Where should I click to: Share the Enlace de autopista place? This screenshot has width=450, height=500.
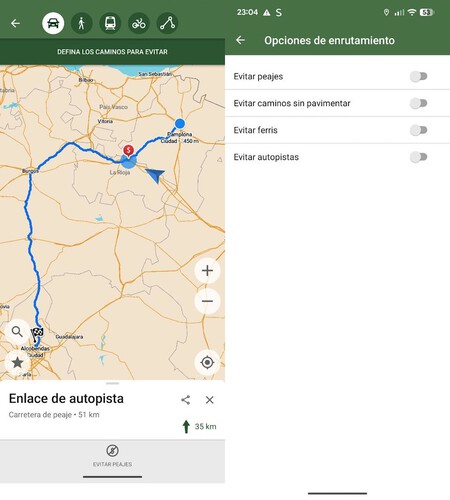(x=186, y=400)
